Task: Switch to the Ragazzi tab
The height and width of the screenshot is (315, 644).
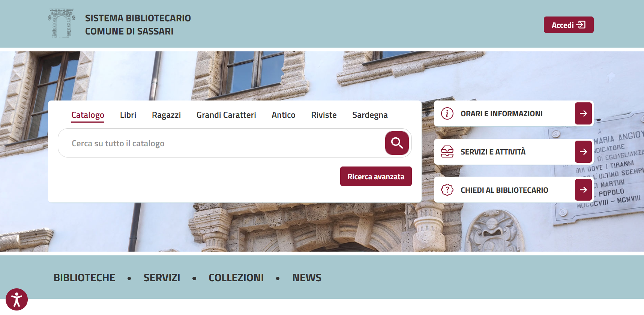Action: (x=166, y=115)
